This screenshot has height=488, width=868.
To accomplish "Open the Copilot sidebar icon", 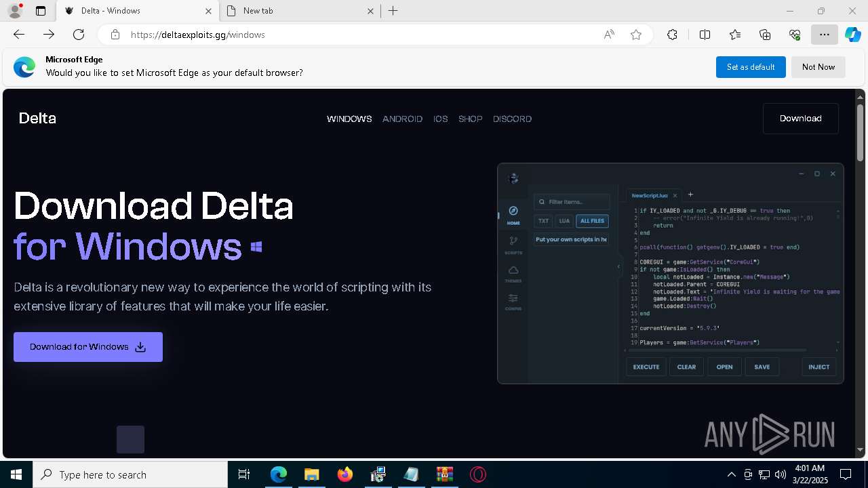I will coord(853,35).
